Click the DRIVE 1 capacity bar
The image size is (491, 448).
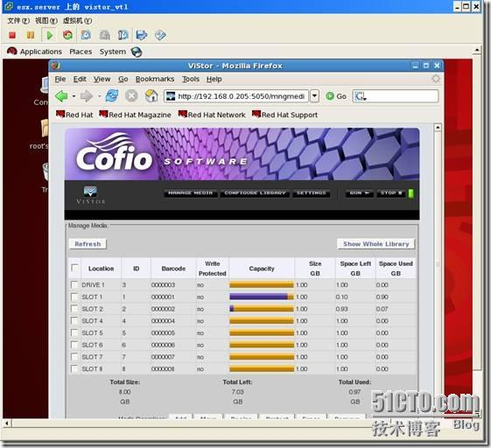coord(262,284)
